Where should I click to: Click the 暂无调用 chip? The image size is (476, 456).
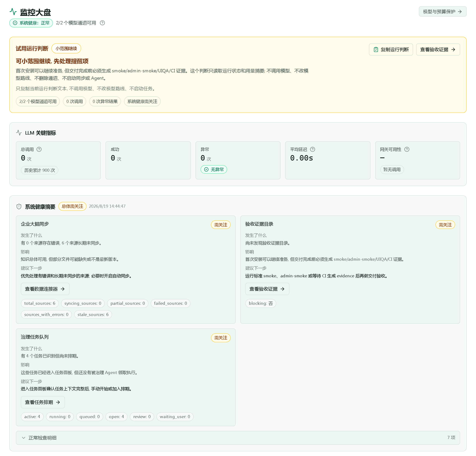pos(392,169)
